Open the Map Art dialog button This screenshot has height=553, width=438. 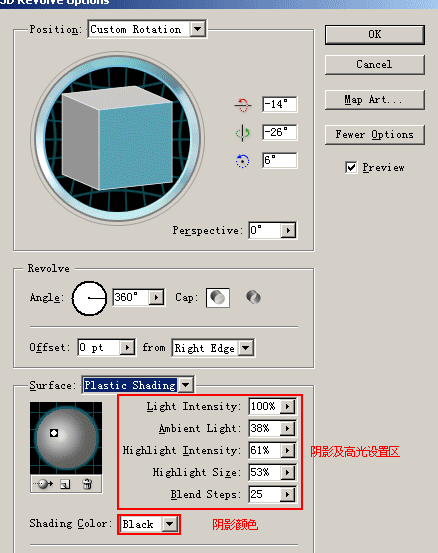[375, 100]
